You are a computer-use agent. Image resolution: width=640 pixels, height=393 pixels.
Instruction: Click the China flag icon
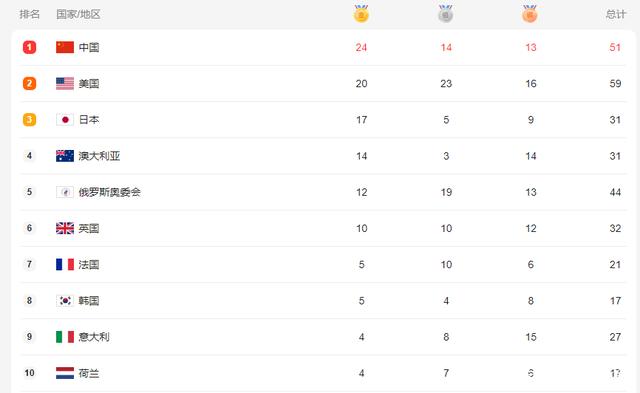click(x=65, y=47)
